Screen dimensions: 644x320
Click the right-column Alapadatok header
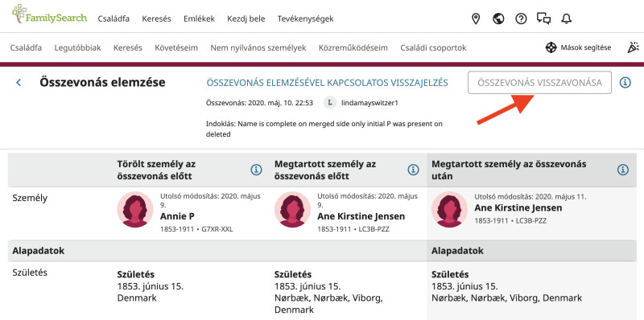457,251
